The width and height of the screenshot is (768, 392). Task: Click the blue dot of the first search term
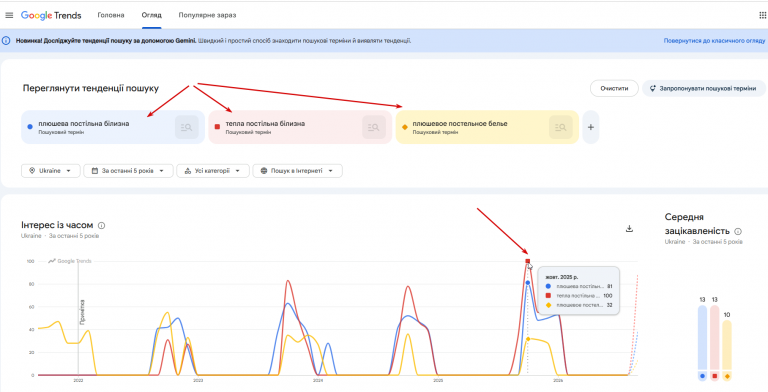[x=30, y=127]
